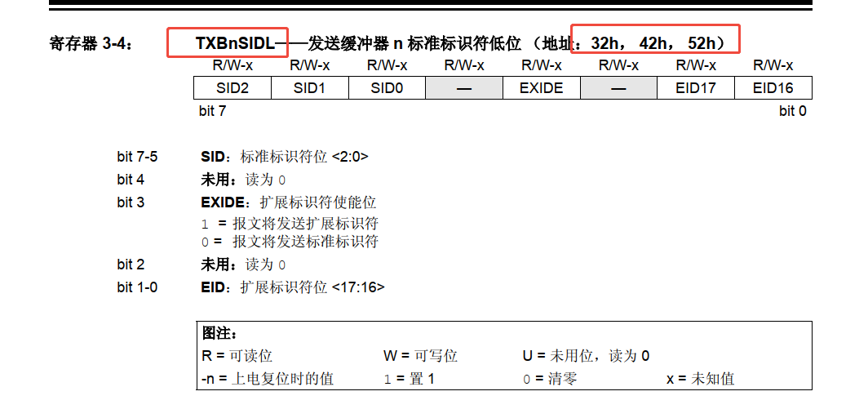This screenshot has height=418, width=868.
Task: Click the '图注:' legend heading
Action: tap(219, 333)
